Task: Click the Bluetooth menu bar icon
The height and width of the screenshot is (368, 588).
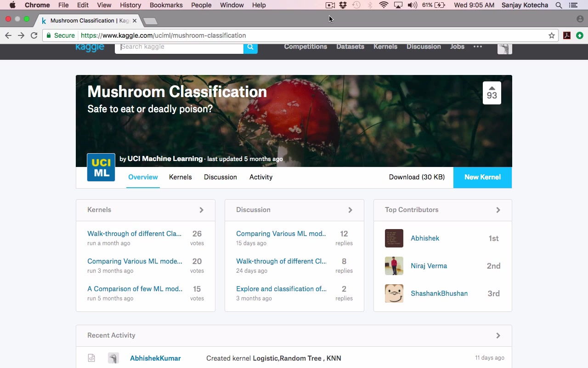Action: coord(370,5)
